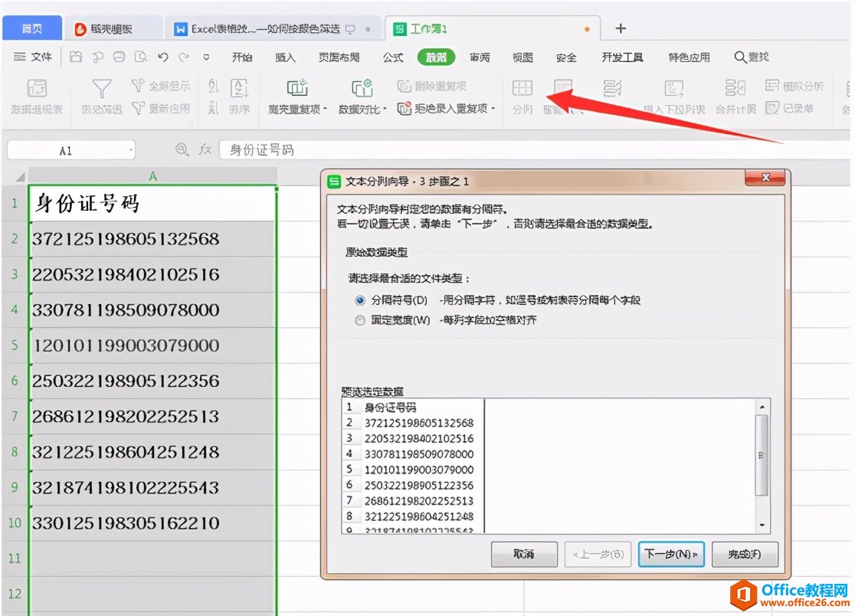Click the 分列 (Text to Columns) icon
Image resolution: width=855 pixels, height=616 pixels.
(522, 89)
